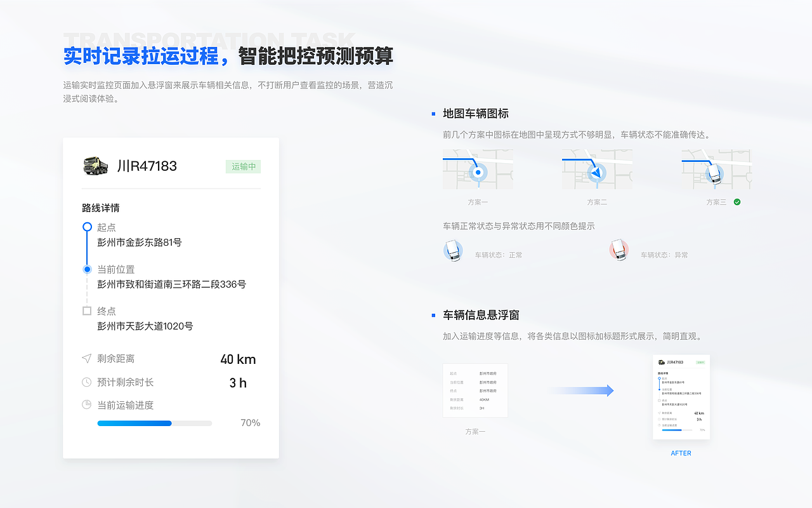Click the address 彭州市金彭东路81号

pyautogui.click(x=140, y=243)
